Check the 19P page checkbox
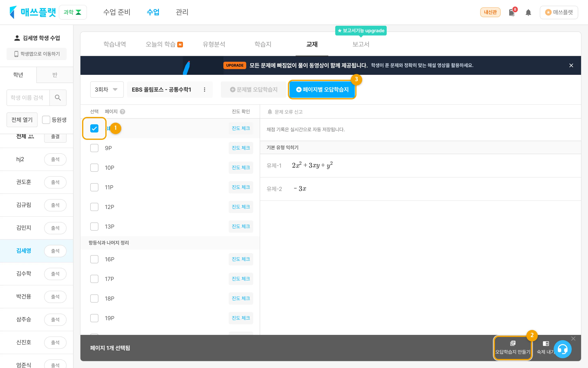The width and height of the screenshot is (588, 368). 94,318
